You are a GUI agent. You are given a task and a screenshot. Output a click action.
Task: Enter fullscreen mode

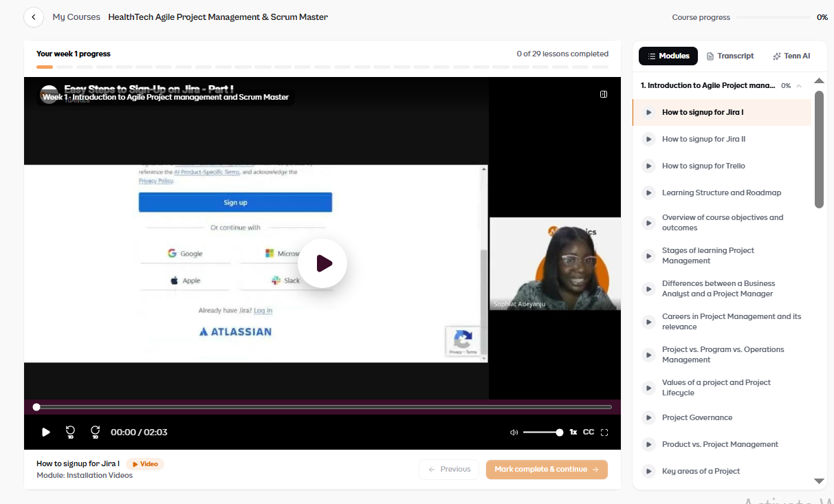[605, 432]
